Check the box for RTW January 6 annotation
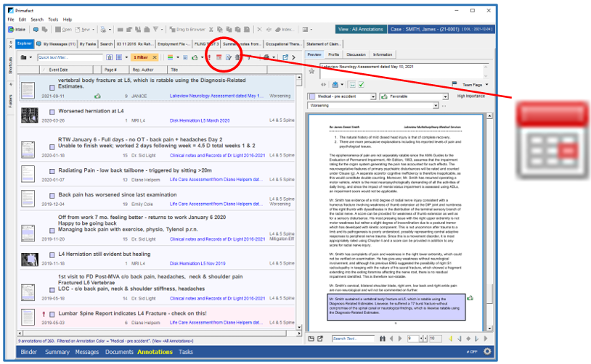The width and height of the screenshot is (591, 364). (52, 146)
